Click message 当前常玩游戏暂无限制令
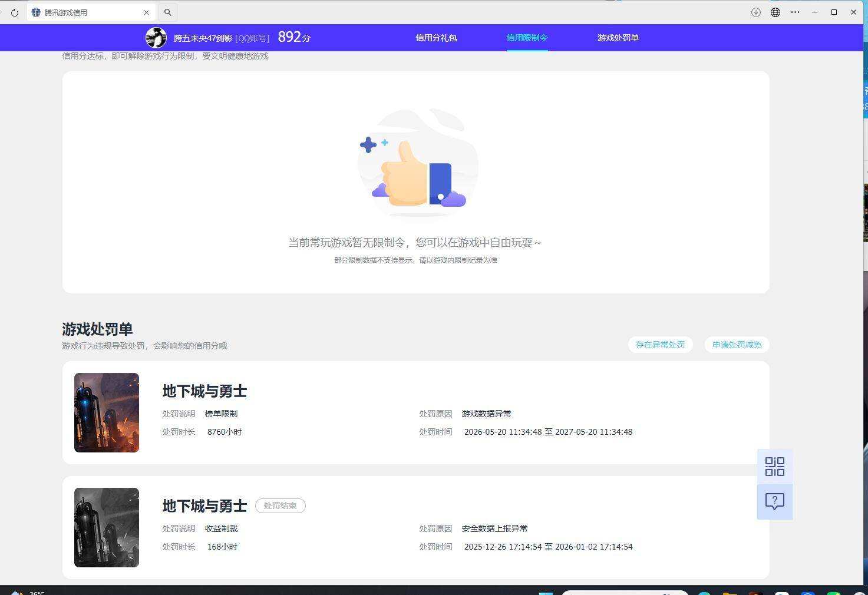Screen dimensions: 868x595 pyautogui.click(x=414, y=242)
